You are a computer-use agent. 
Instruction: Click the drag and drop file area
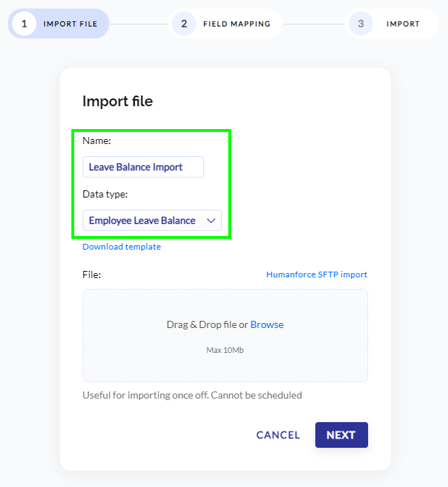tap(225, 335)
